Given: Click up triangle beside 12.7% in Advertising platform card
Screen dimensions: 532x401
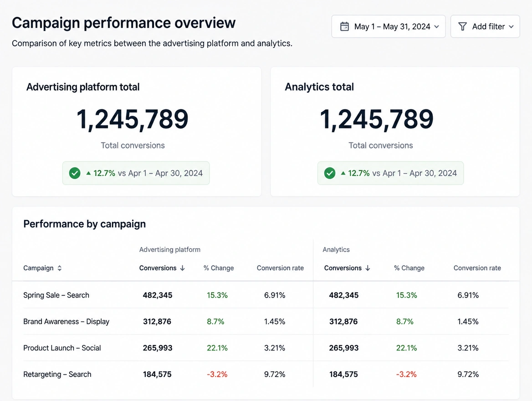Looking at the screenshot, I should click(88, 173).
